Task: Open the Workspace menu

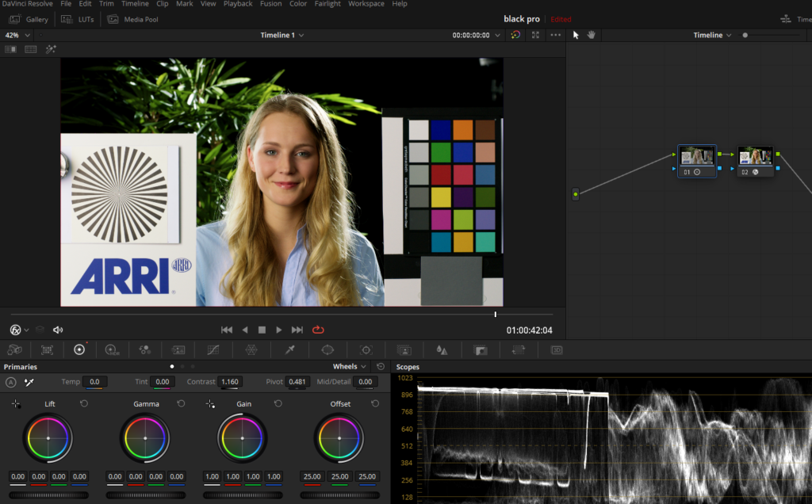Action: pos(366,4)
